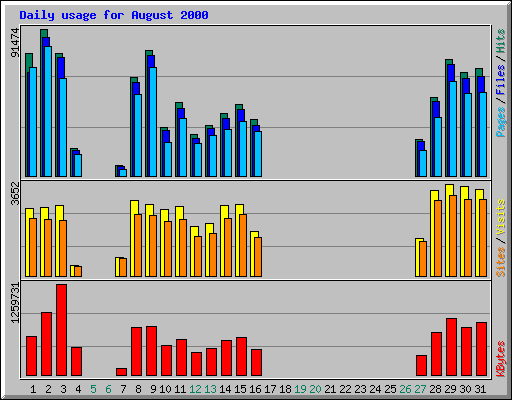
Task: Click day label 3 on the axis
Action: pos(63,389)
